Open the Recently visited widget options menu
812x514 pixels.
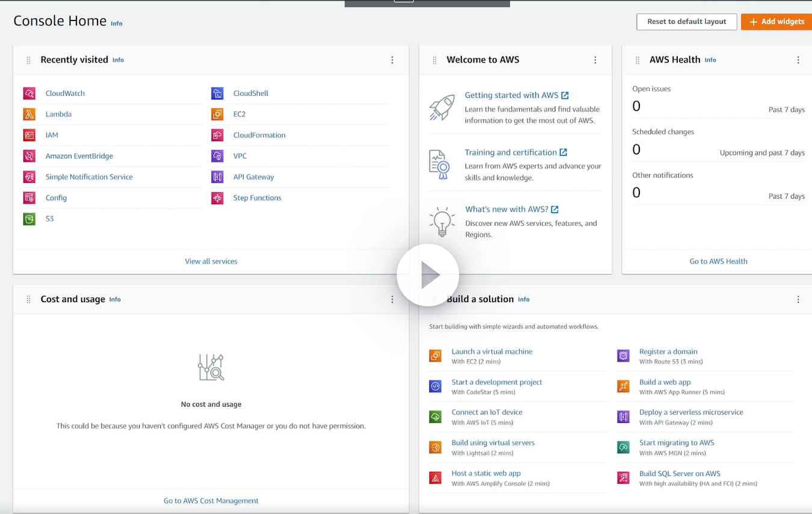pyautogui.click(x=392, y=60)
